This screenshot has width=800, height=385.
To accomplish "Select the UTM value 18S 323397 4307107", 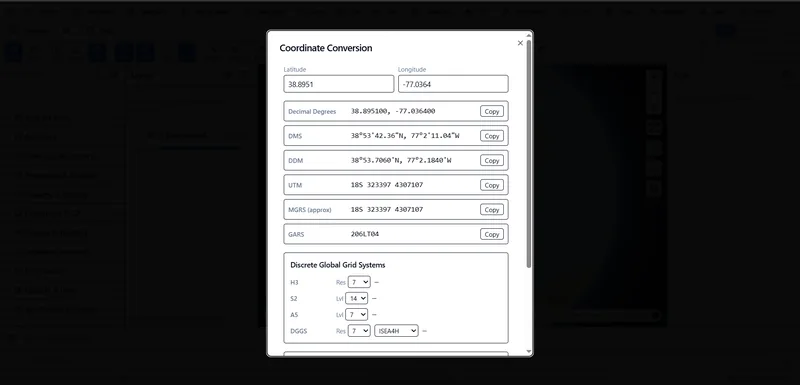I will pos(387,185).
